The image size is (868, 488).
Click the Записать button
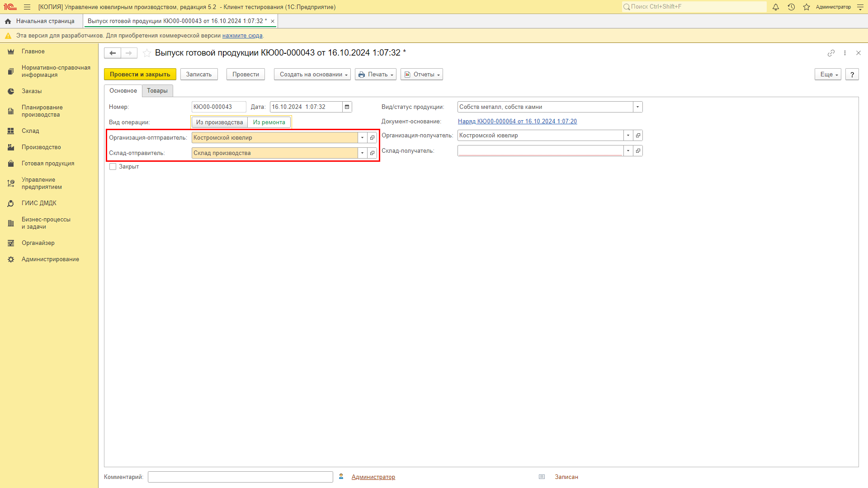click(199, 75)
